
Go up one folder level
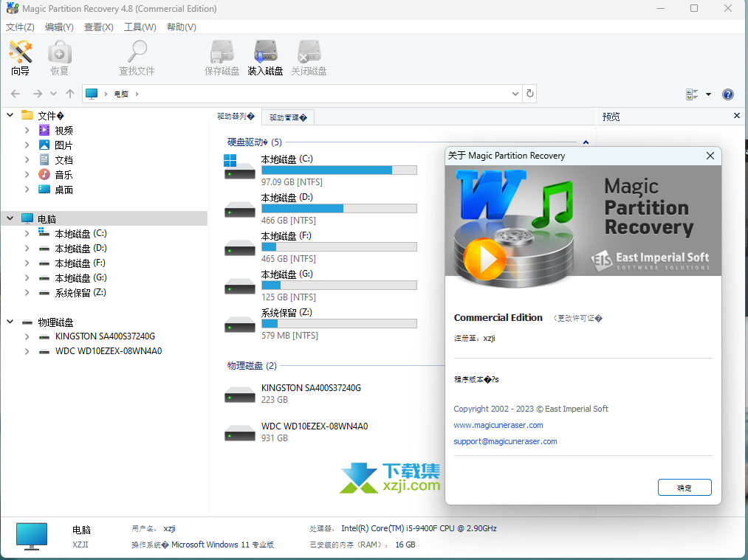tap(70, 94)
